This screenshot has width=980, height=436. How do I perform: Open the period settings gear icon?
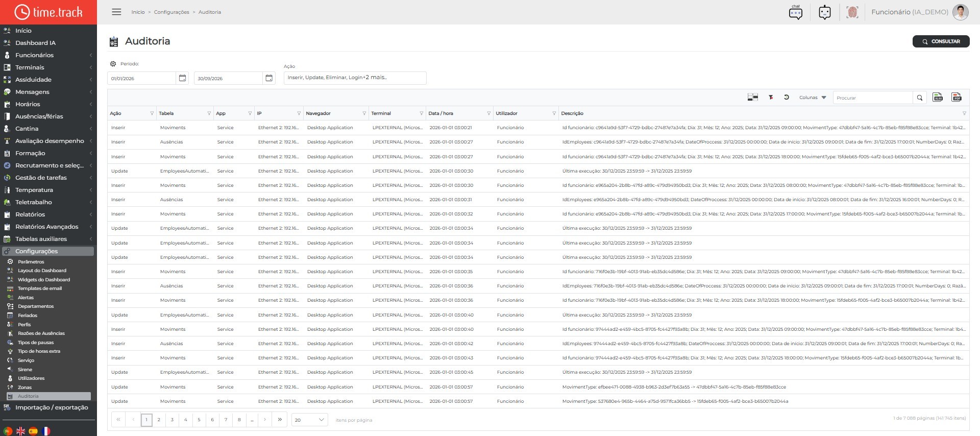[113, 64]
